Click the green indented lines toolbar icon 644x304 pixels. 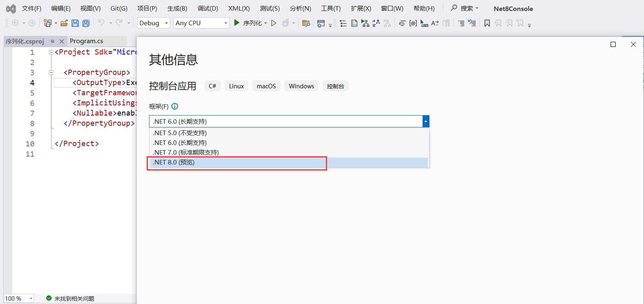461,23
